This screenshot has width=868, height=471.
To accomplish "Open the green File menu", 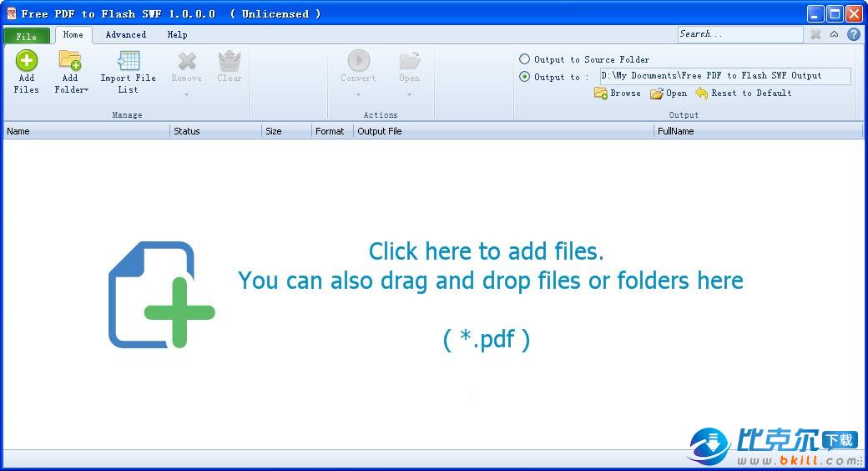I will coord(27,36).
